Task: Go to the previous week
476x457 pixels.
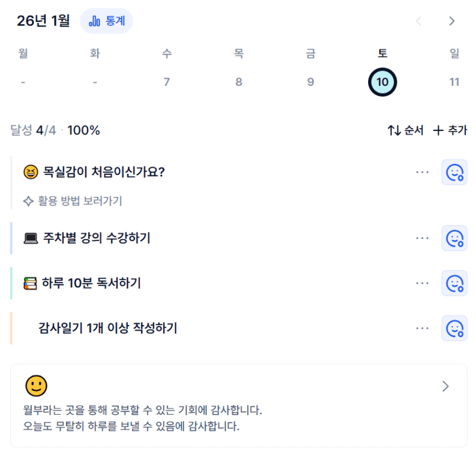Action: tap(418, 21)
